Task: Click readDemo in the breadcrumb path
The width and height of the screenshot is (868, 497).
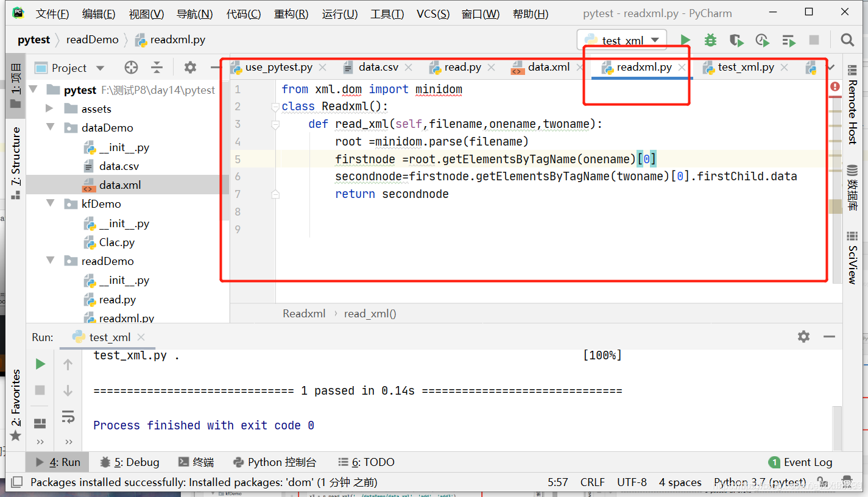Action: (93, 40)
